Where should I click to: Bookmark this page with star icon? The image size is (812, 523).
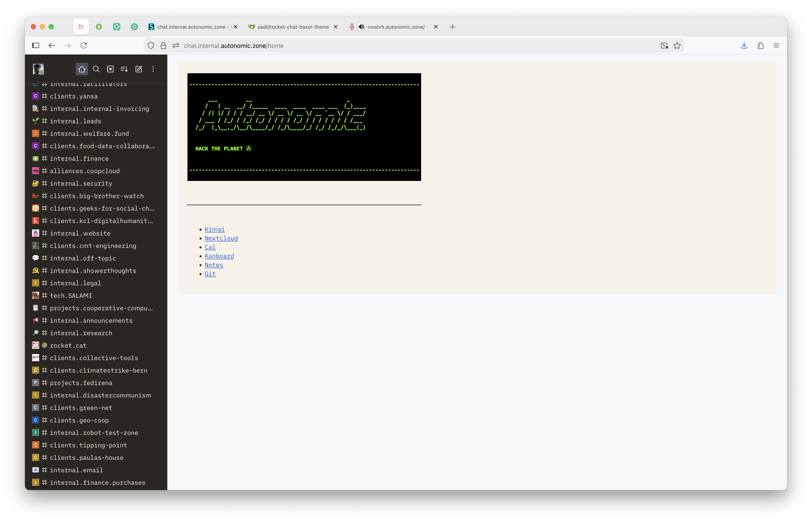[677, 45]
